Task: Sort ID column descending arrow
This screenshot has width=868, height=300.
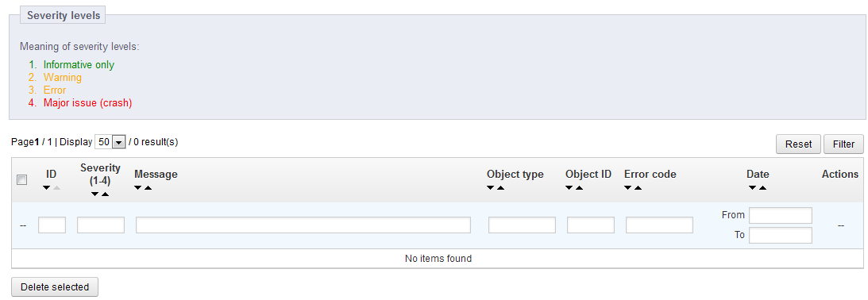Action: pos(47,188)
